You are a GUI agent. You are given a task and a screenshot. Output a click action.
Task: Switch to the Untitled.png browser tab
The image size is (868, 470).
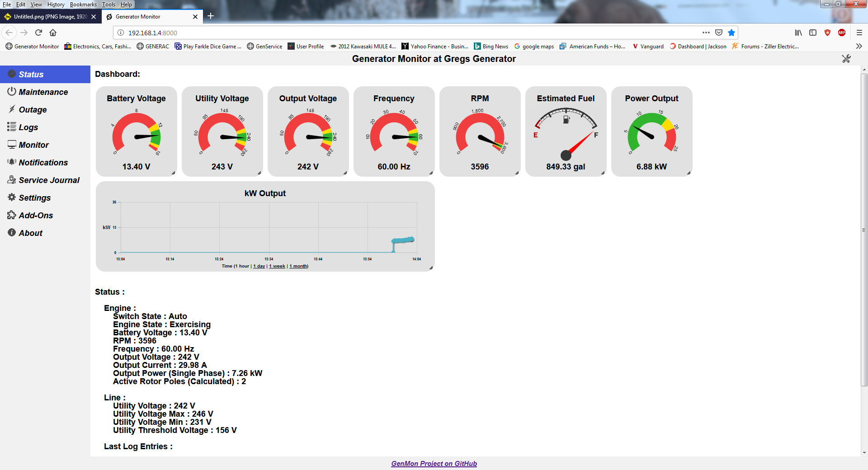tap(50, 17)
